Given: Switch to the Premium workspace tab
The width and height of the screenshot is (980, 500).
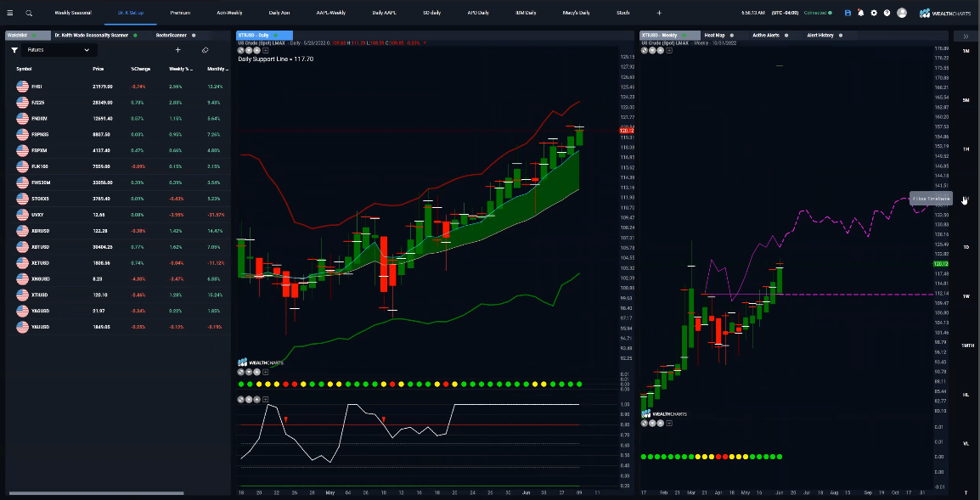Looking at the screenshot, I should [x=180, y=13].
